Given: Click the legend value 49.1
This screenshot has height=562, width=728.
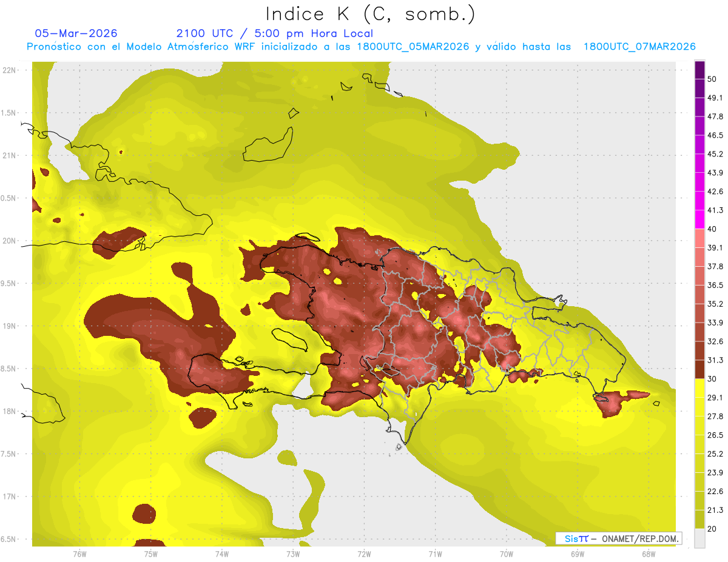Looking at the screenshot, I should [715, 98].
